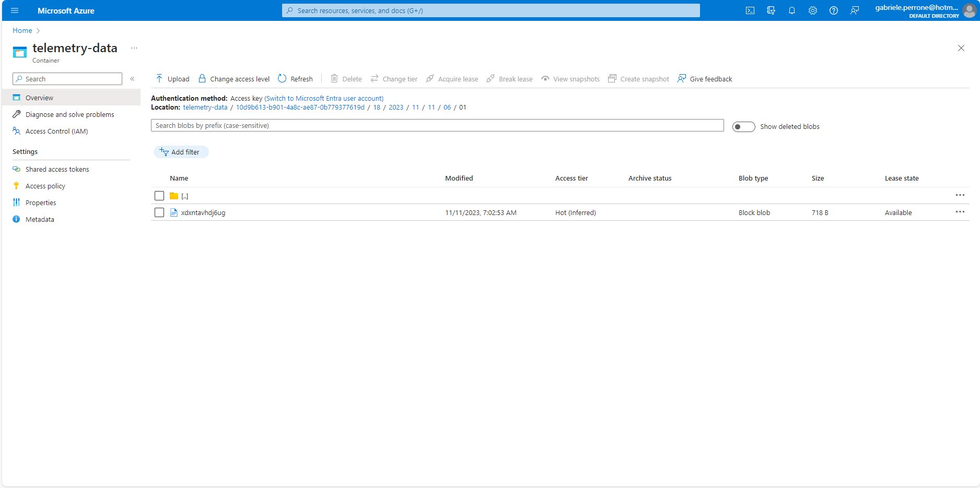Switch to Microsoft Entra user account
980x488 pixels.
pyautogui.click(x=323, y=98)
